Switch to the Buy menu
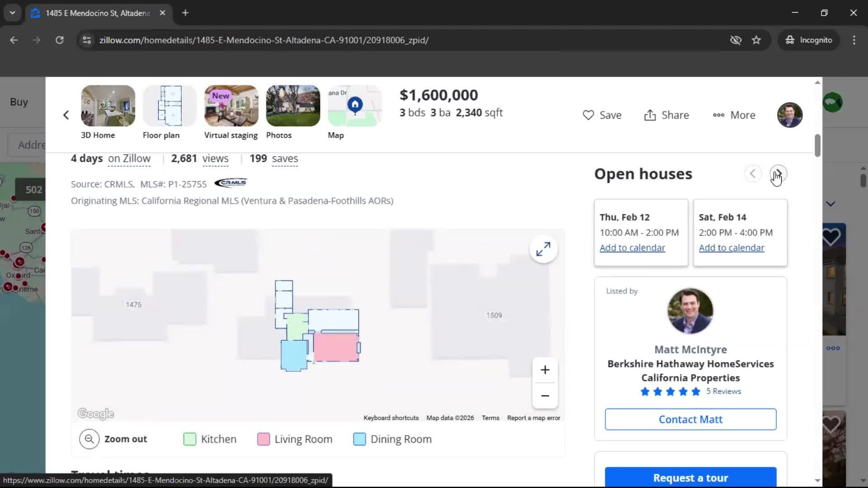Viewport: 868px width, 488px height. 19,102
